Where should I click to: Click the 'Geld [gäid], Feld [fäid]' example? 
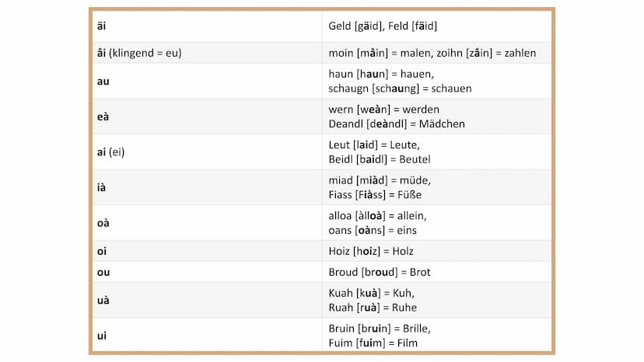click(383, 26)
